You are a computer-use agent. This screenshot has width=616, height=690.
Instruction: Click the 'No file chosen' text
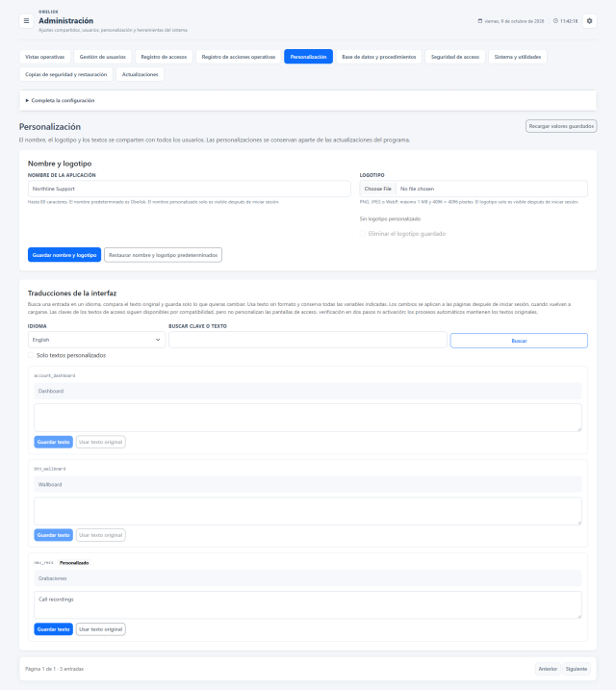(x=417, y=189)
